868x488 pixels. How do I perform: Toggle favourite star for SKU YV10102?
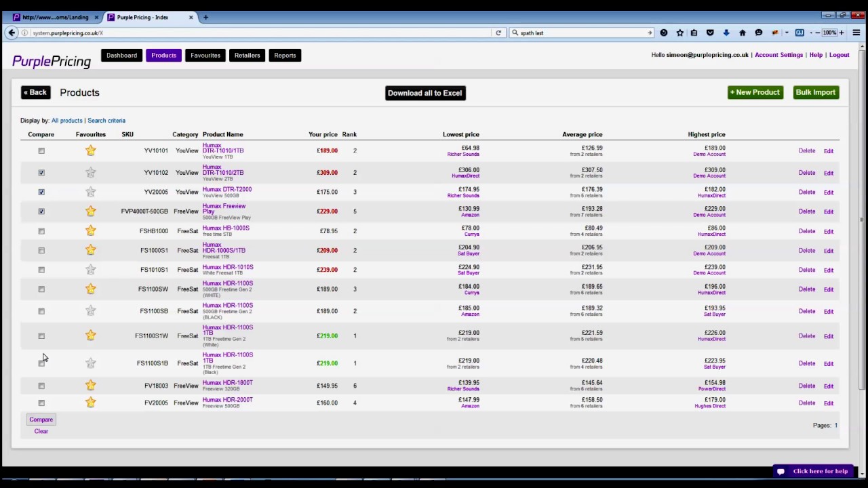point(91,173)
